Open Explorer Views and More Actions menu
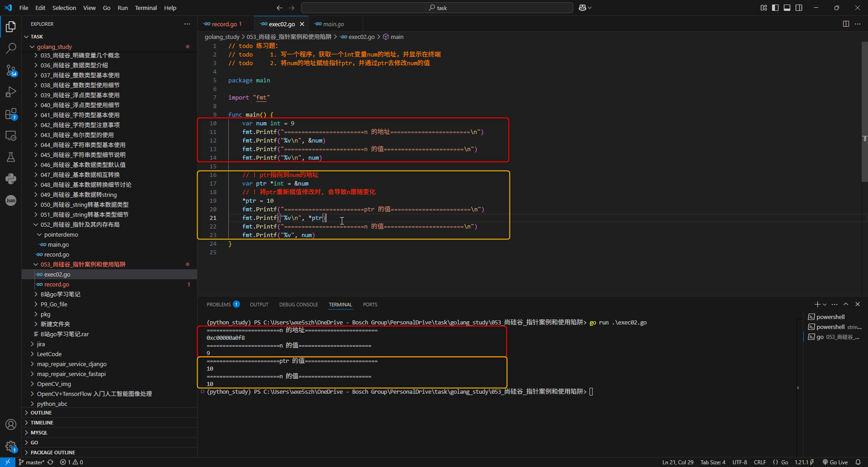 [187, 24]
